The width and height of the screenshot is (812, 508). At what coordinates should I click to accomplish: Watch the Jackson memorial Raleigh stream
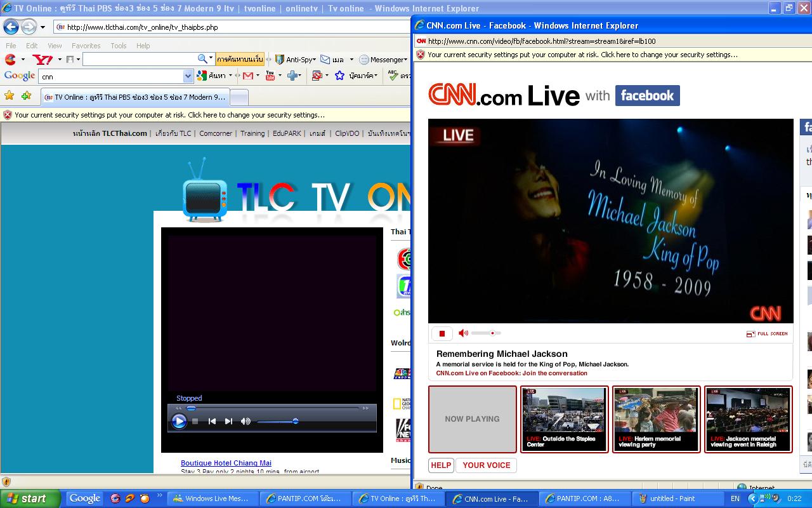[x=748, y=419]
